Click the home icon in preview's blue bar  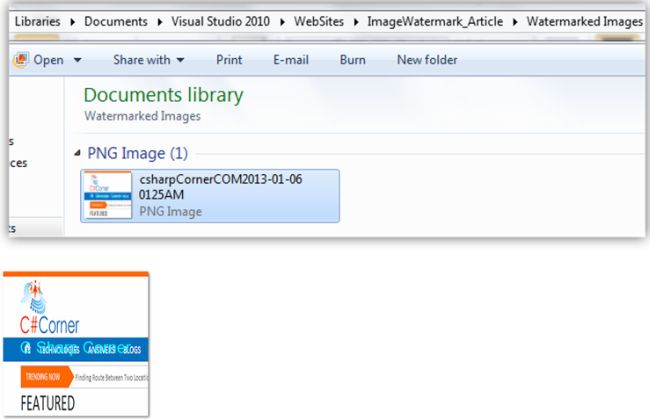click(26, 349)
